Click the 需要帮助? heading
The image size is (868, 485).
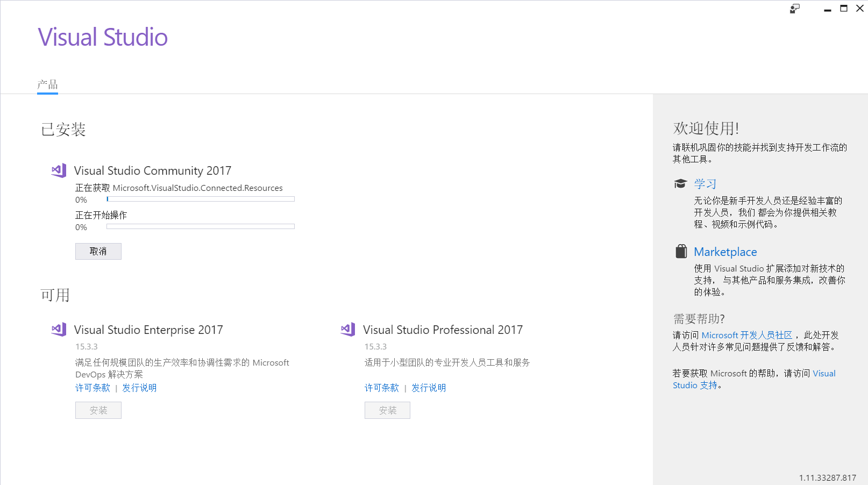[x=699, y=319]
